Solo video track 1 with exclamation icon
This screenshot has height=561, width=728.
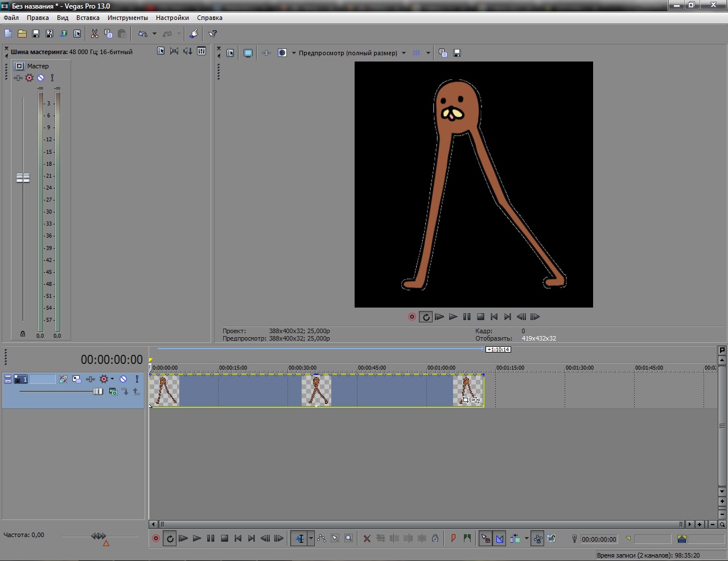pyautogui.click(x=137, y=379)
